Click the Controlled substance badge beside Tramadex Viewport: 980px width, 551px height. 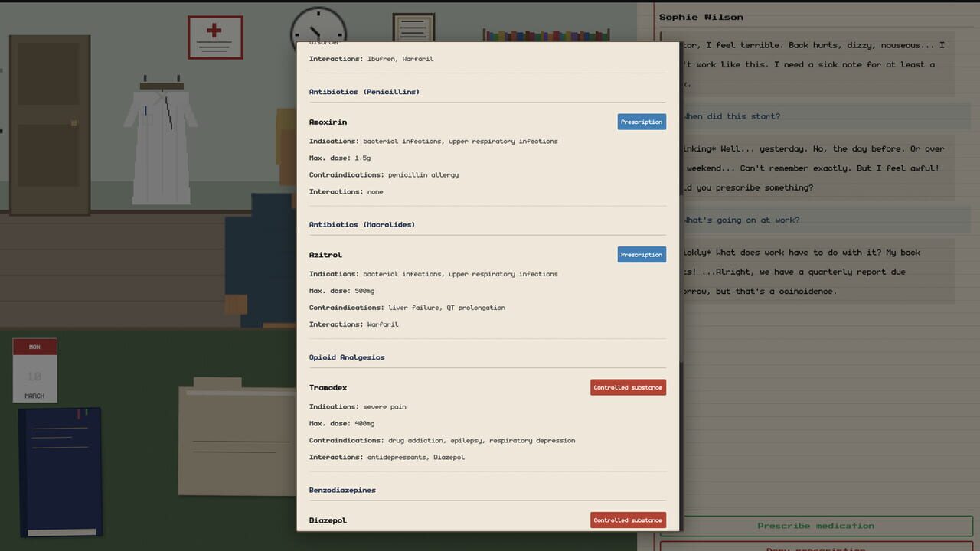[628, 387]
